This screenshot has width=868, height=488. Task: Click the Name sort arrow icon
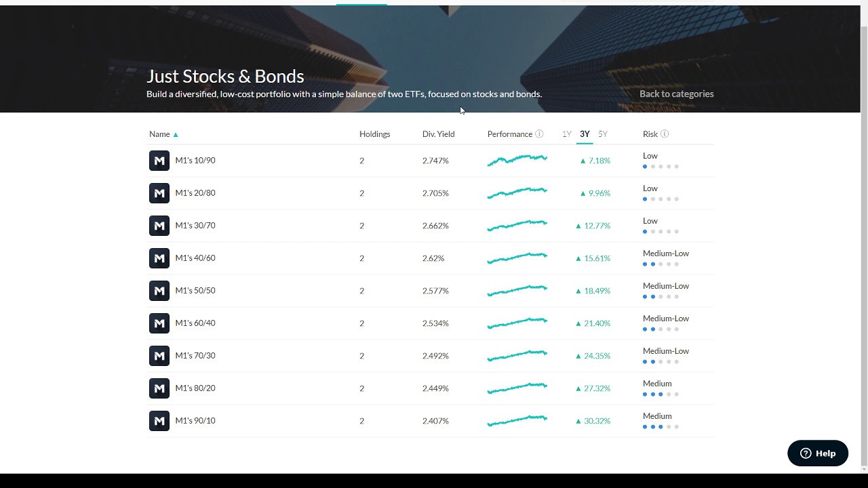(x=176, y=134)
